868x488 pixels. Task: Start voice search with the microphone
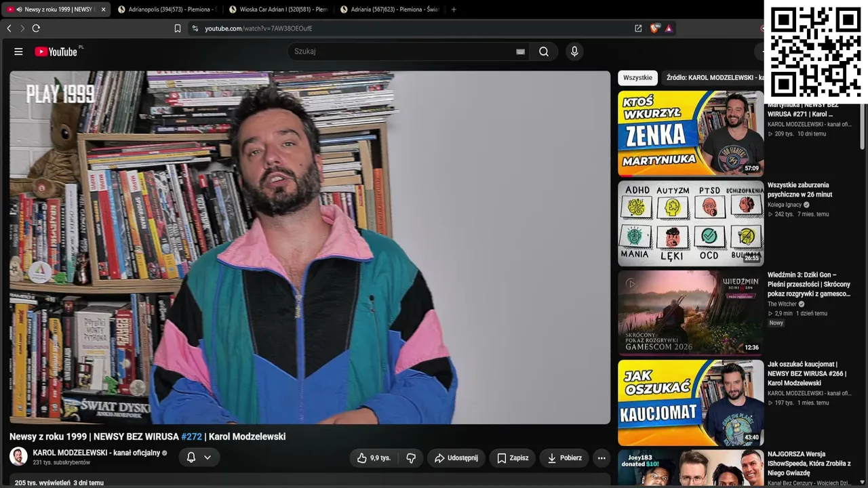point(574,52)
